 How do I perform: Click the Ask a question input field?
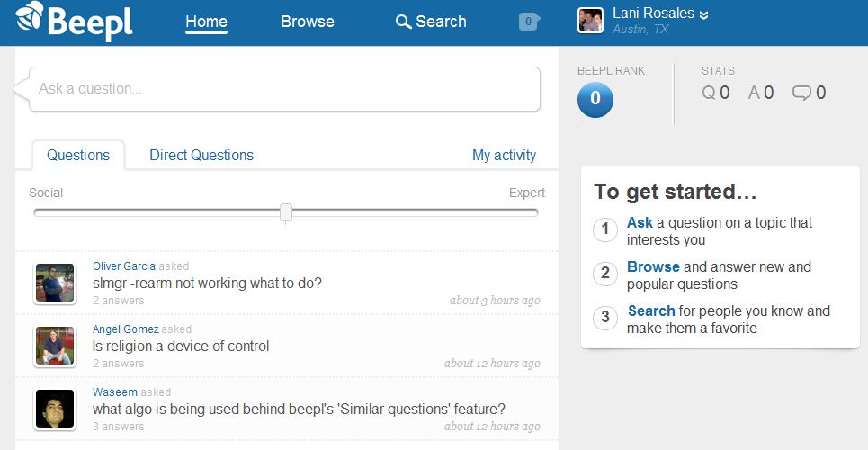[x=284, y=89]
